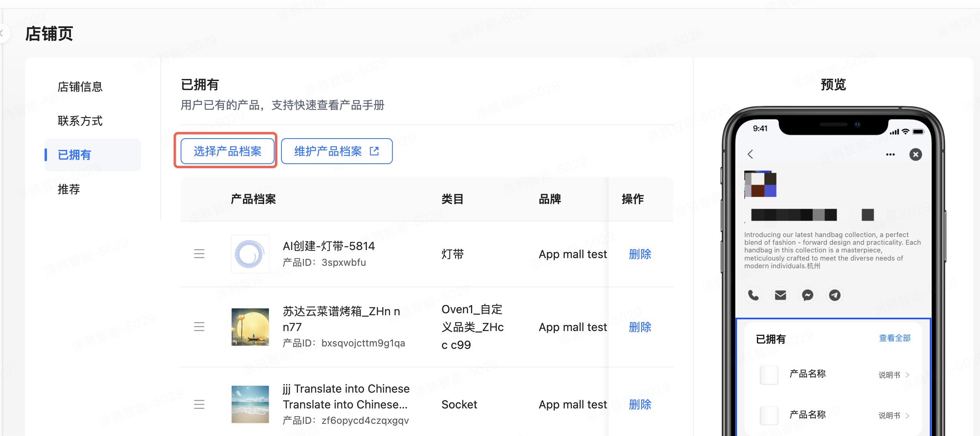Open 说明书 for second 产品名称 in preview
The image size is (980, 436).
click(x=894, y=415)
